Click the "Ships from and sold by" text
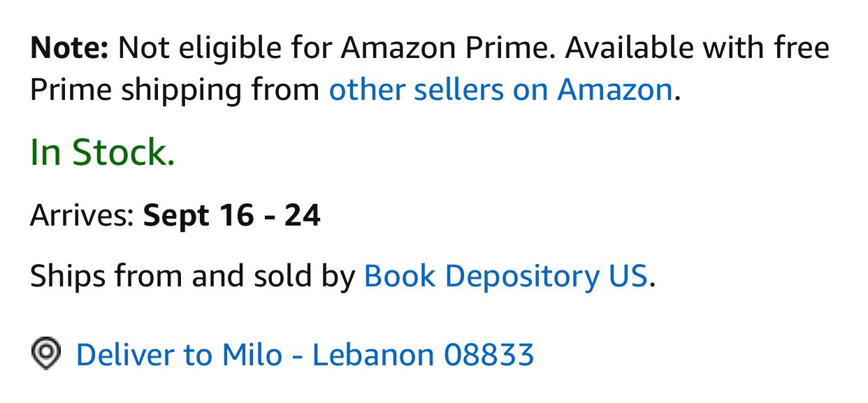Image resolution: width=868 pixels, height=403 pixels. [193, 277]
